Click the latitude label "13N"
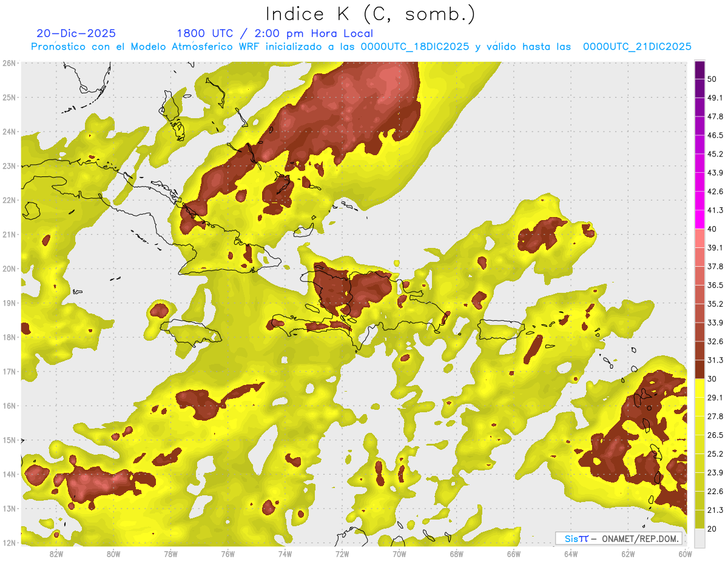Screen dimensions: 728x562 9,509
